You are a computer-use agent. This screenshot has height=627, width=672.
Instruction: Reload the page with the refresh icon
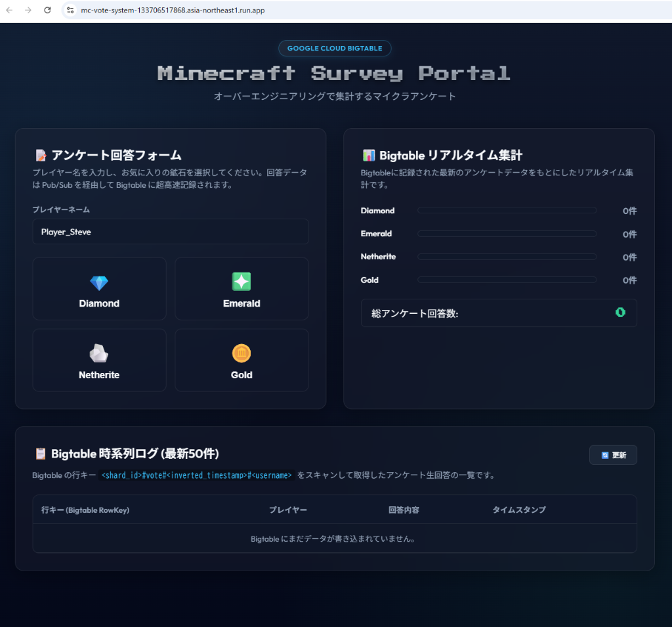(x=47, y=10)
